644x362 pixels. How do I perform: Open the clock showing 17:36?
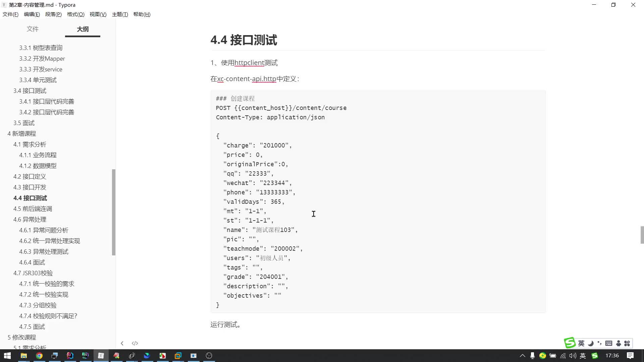point(612,355)
